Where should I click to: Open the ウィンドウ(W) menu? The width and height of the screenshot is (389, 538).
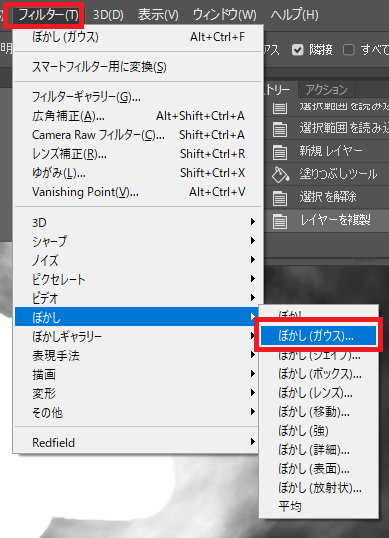(x=224, y=15)
